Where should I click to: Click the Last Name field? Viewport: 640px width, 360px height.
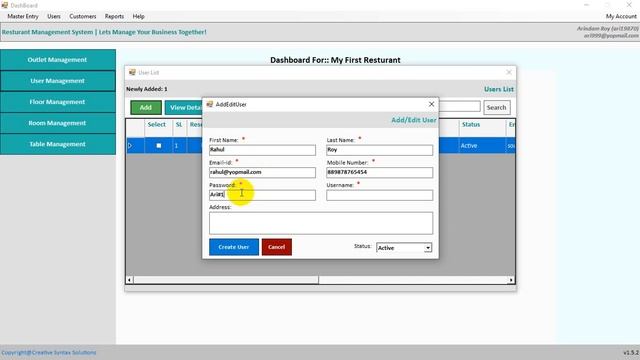380,150
